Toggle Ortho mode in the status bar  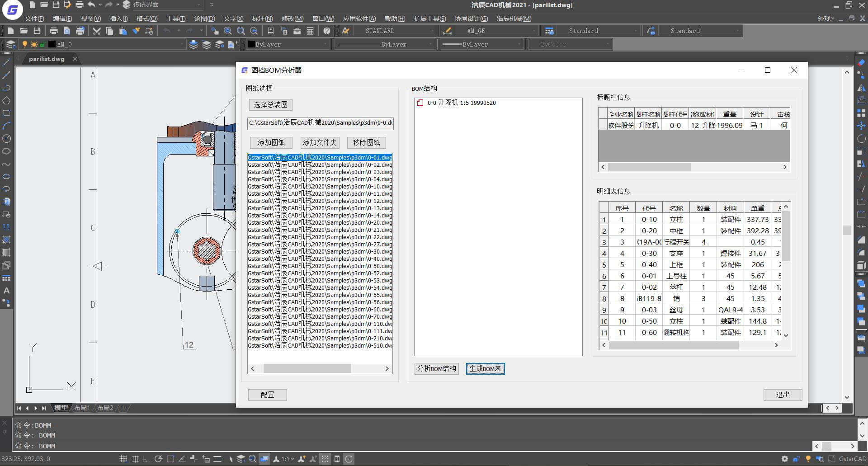(146, 459)
